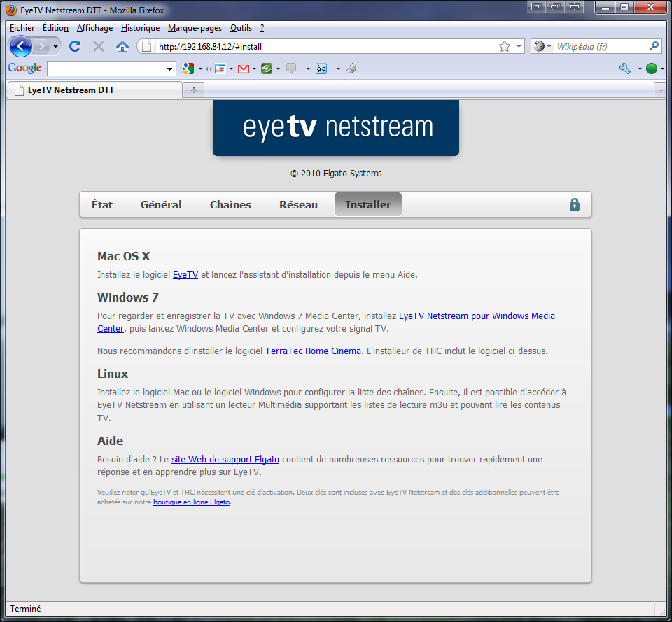Open the address bar history dropdown

pyautogui.click(x=519, y=46)
